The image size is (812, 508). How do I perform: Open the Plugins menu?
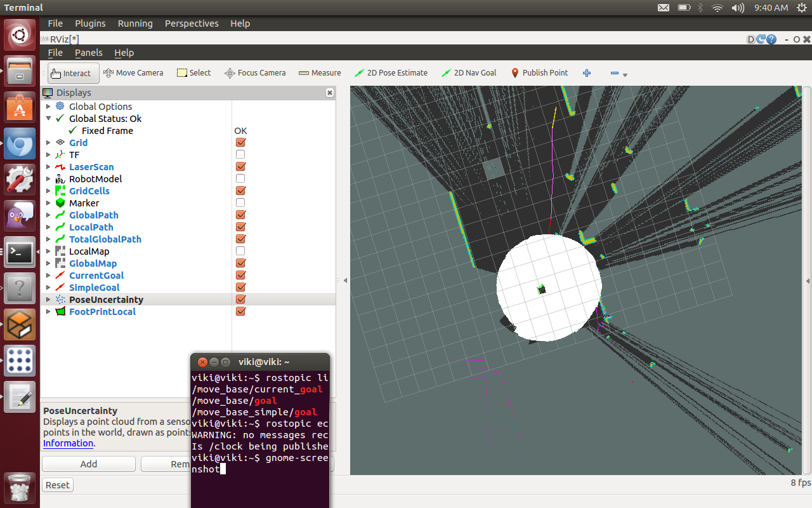pyautogui.click(x=90, y=23)
